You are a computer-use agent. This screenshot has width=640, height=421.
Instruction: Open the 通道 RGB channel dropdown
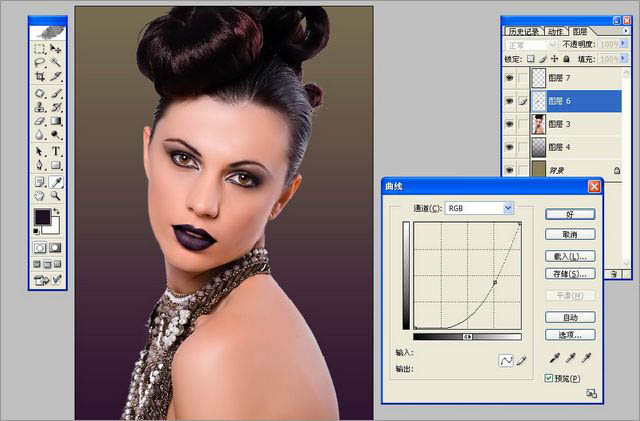pos(508,208)
